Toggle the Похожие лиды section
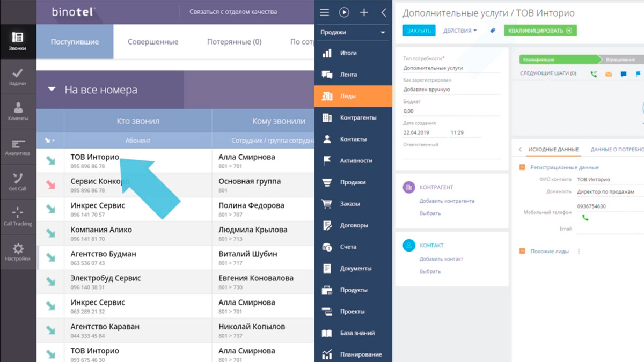Viewport: 644px width, 362px height. [522, 251]
